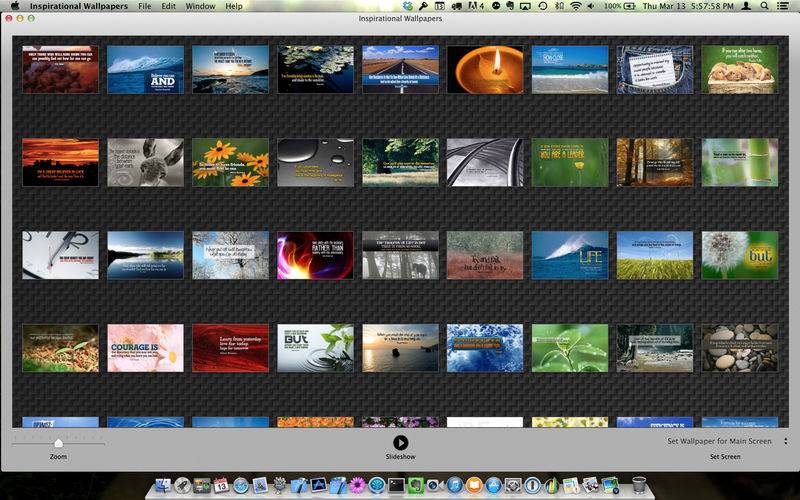Open the Inspirational Wallpapers app menu
Image resolution: width=800 pixels, height=500 pixels.
click(79, 6)
